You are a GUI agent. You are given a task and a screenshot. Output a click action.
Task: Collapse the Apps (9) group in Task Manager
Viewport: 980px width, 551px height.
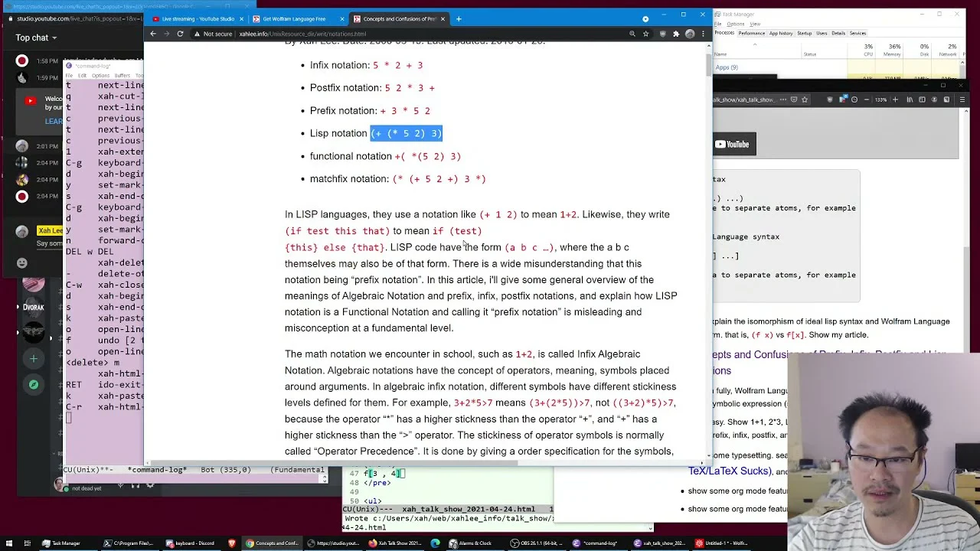point(727,67)
